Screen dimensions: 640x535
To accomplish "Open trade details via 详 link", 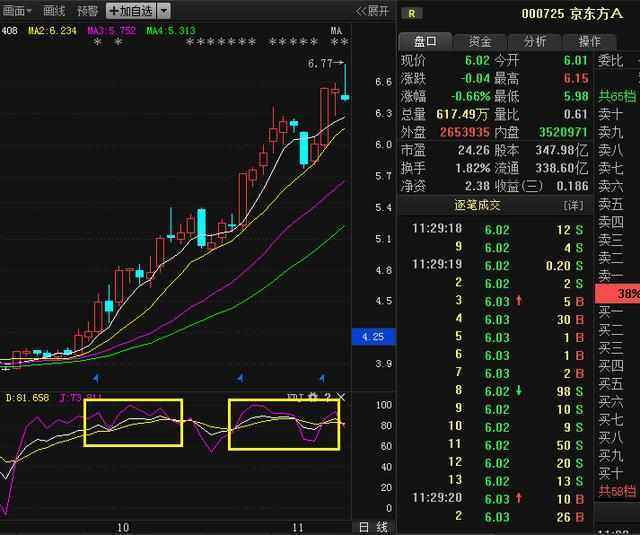I will point(573,205).
